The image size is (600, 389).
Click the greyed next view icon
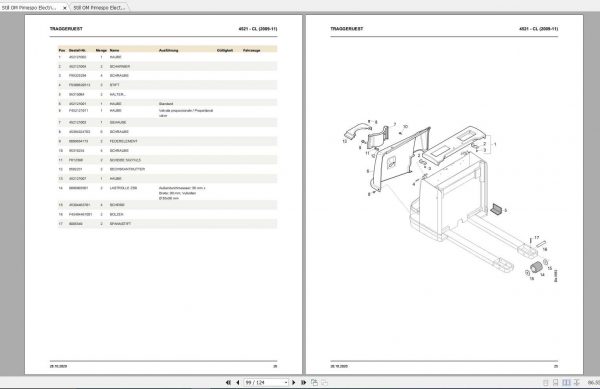coord(324,382)
